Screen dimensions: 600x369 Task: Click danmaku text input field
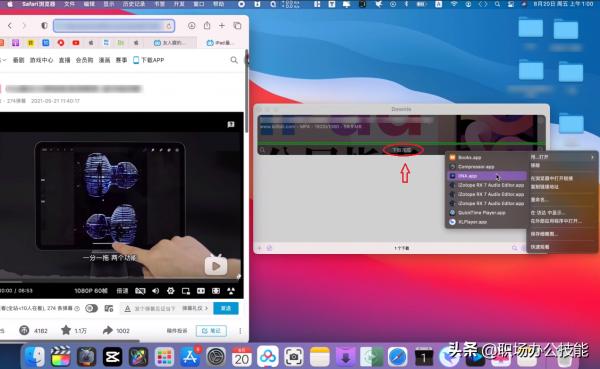point(155,309)
